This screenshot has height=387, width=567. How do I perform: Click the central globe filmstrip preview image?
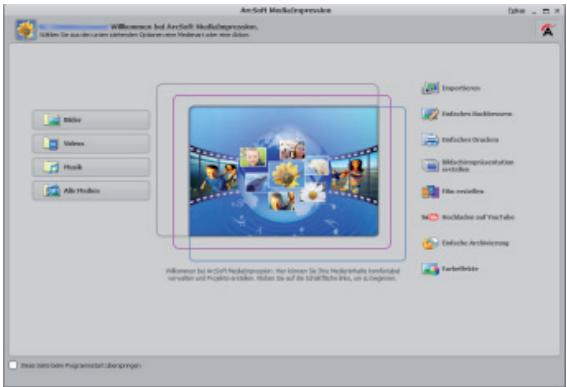pos(284,171)
